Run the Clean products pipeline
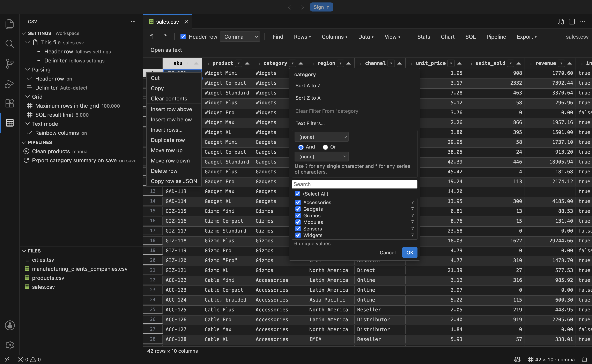This screenshot has width=592, height=364. 26,151
